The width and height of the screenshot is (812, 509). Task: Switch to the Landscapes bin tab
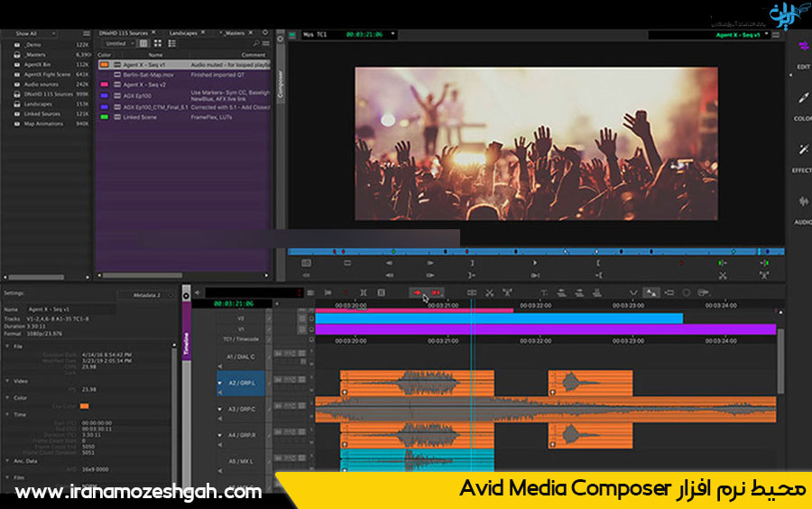point(183,33)
